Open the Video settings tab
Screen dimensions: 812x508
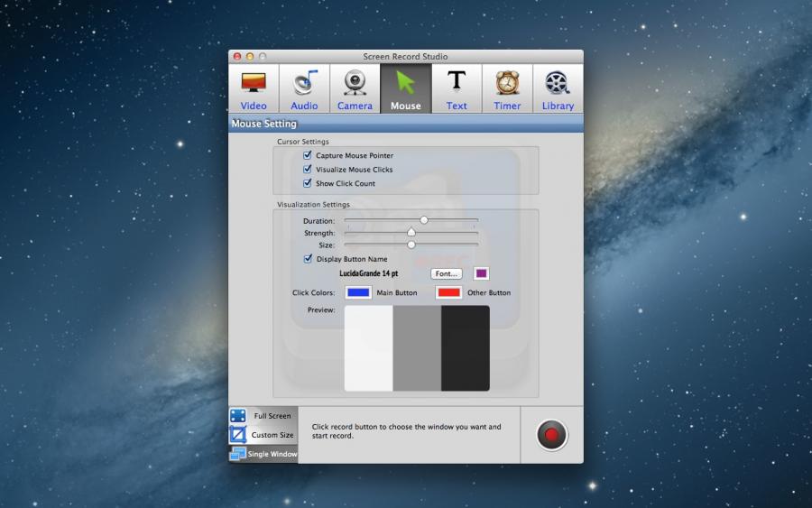[x=254, y=88]
